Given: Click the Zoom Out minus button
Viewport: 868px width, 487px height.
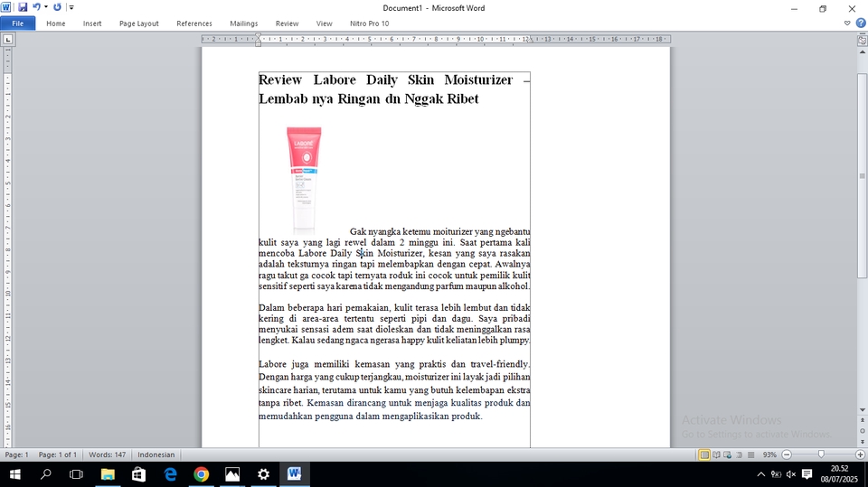Looking at the screenshot, I should (x=787, y=454).
